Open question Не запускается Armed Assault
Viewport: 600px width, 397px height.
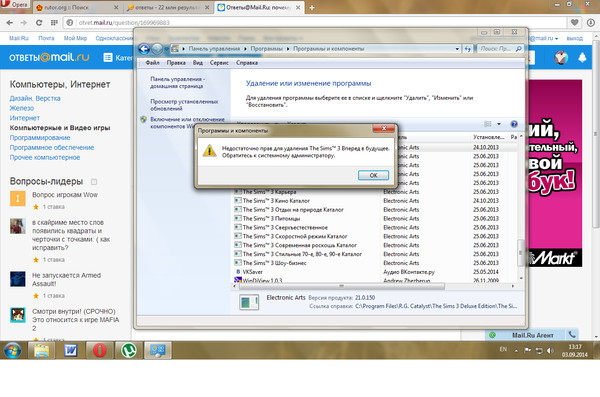pyautogui.click(x=66, y=279)
